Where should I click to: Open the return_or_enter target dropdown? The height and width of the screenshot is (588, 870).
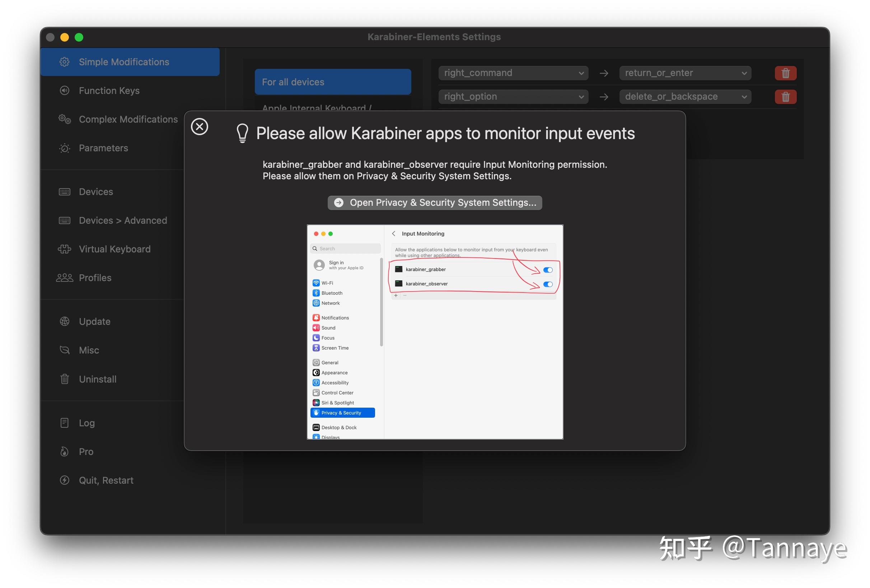(685, 73)
